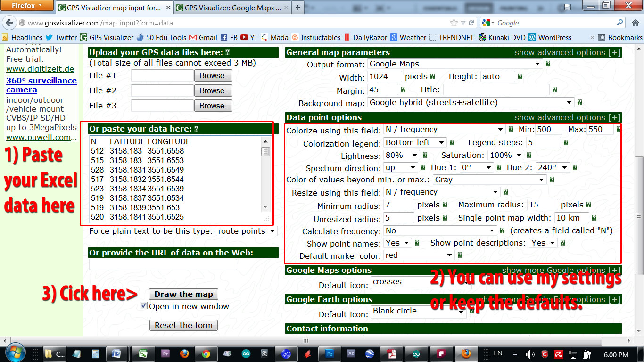Open the Bookmarks menu

point(620,37)
